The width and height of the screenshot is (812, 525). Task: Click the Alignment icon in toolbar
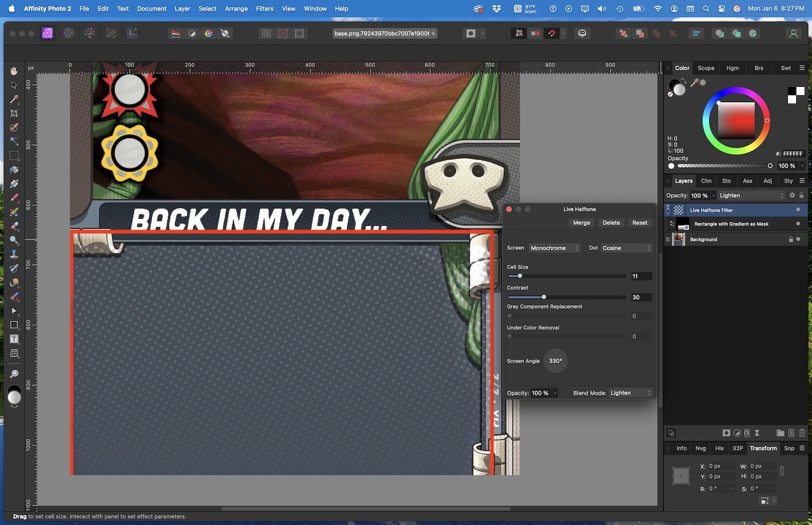[x=696, y=34]
